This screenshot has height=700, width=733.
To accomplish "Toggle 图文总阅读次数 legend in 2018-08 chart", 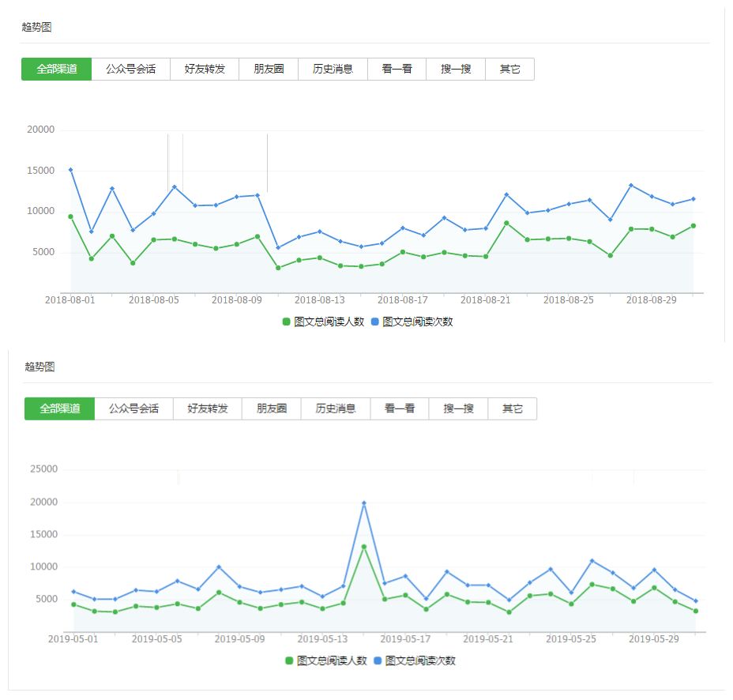I will 412,322.
